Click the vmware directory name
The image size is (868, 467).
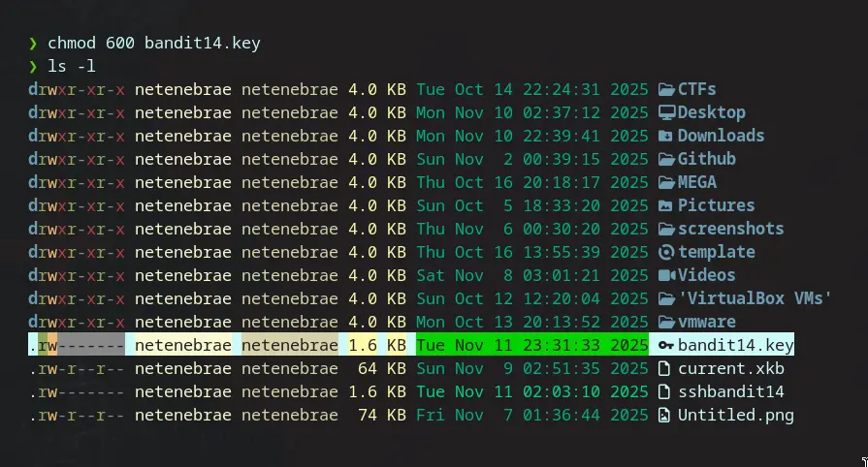click(706, 322)
